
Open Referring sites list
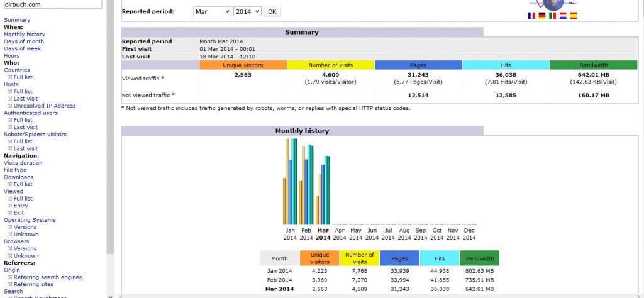[34, 284]
